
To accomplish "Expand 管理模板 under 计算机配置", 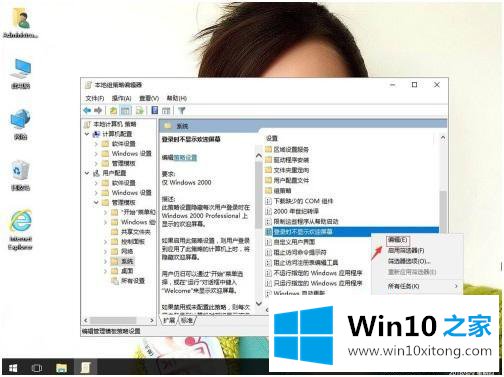I will pos(96,163).
